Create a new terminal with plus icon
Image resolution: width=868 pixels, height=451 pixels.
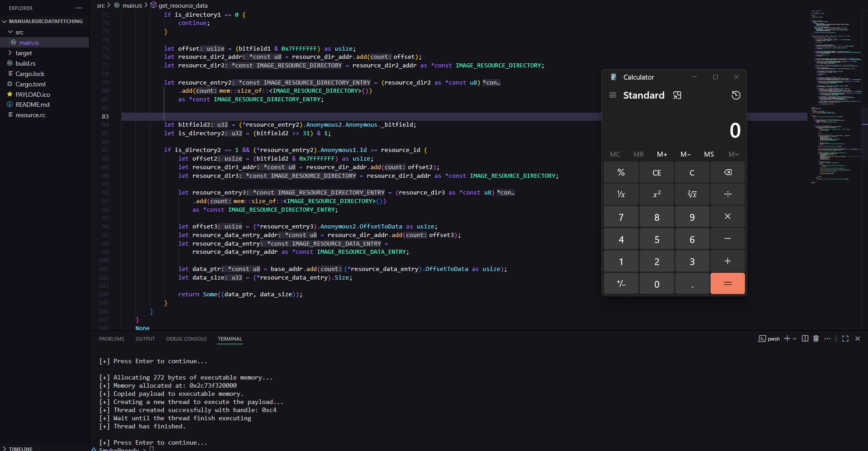point(787,338)
